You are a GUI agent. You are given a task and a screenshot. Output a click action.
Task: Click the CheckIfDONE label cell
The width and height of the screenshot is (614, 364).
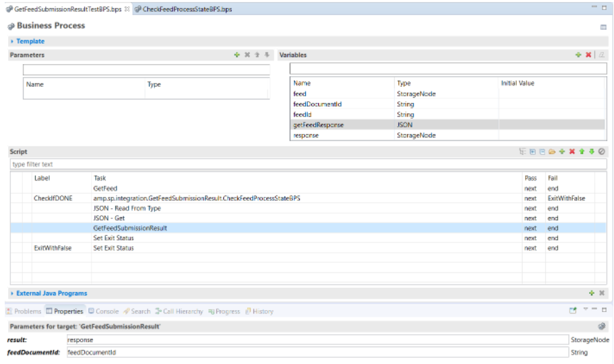pos(53,198)
